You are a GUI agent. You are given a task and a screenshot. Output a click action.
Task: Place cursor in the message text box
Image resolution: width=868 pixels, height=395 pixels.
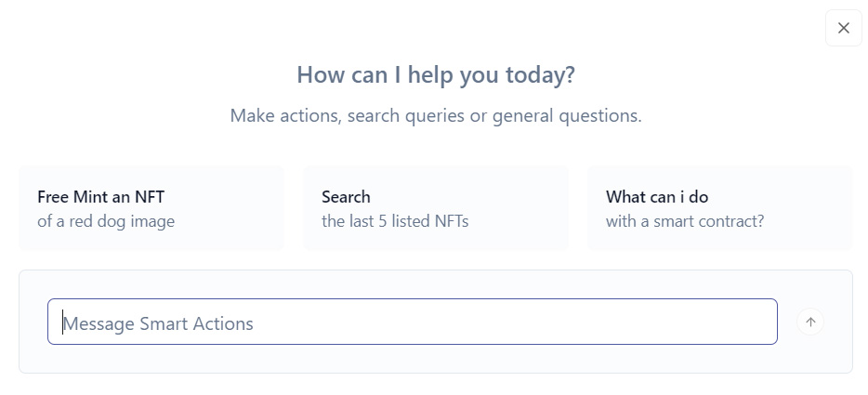click(x=412, y=323)
